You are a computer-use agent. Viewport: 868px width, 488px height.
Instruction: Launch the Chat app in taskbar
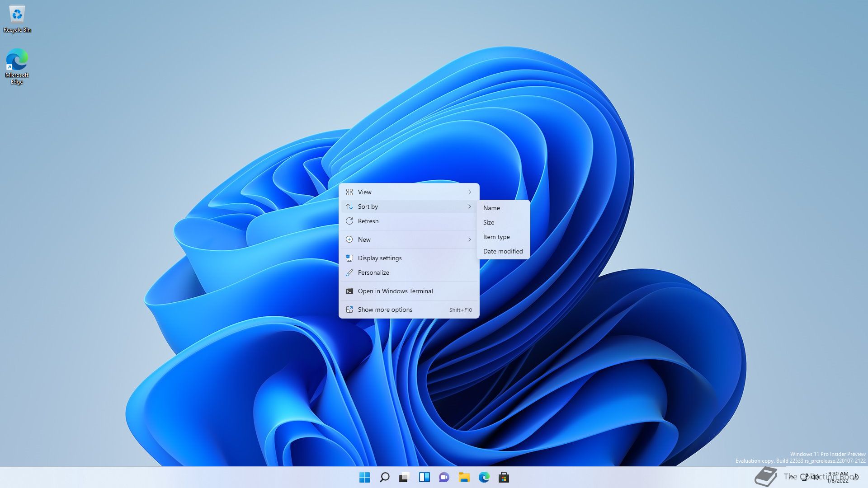[444, 477]
